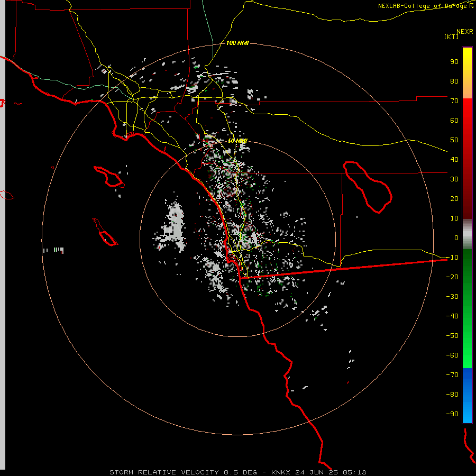Click the Salton Sea outline
The height and width of the screenshot is (476, 476).
tap(368, 187)
